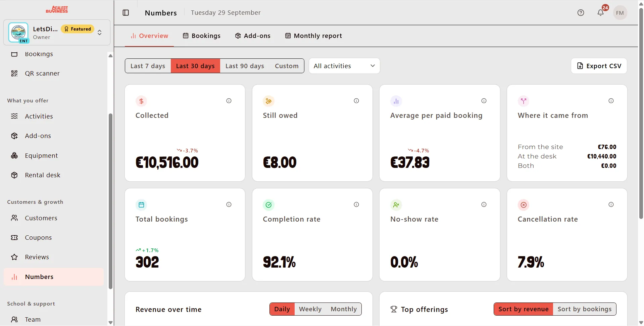The width and height of the screenshot is (644, 326).
Task: Switch revenue chart to Monthly
Action: (x=344, y=309)
